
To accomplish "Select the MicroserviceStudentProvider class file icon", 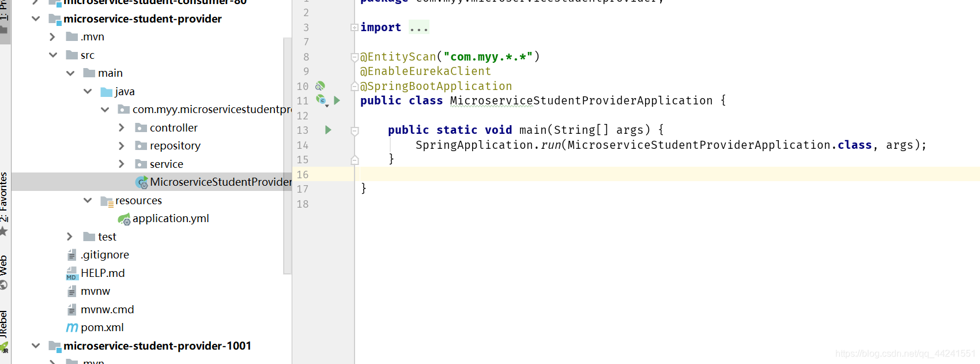I will click(x=141, y=182).
